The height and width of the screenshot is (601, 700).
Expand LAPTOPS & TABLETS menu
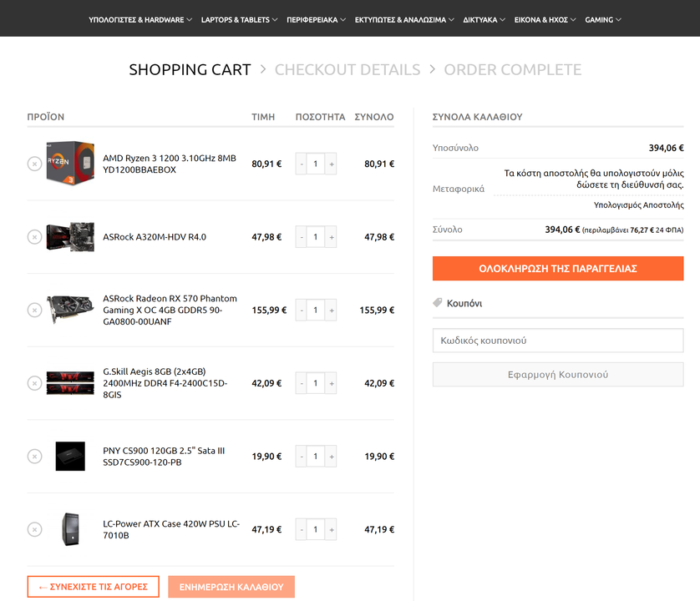pos(239,20)
